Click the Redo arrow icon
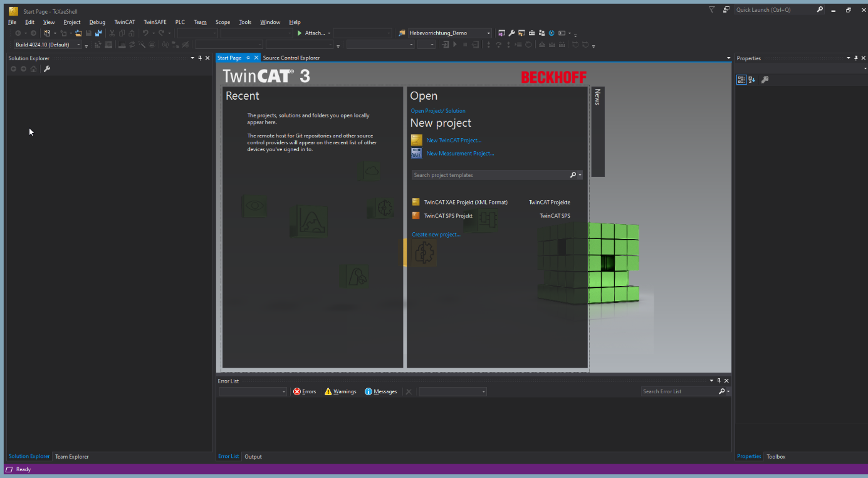The width and height of the screenshot is (868, 478). 161,33
